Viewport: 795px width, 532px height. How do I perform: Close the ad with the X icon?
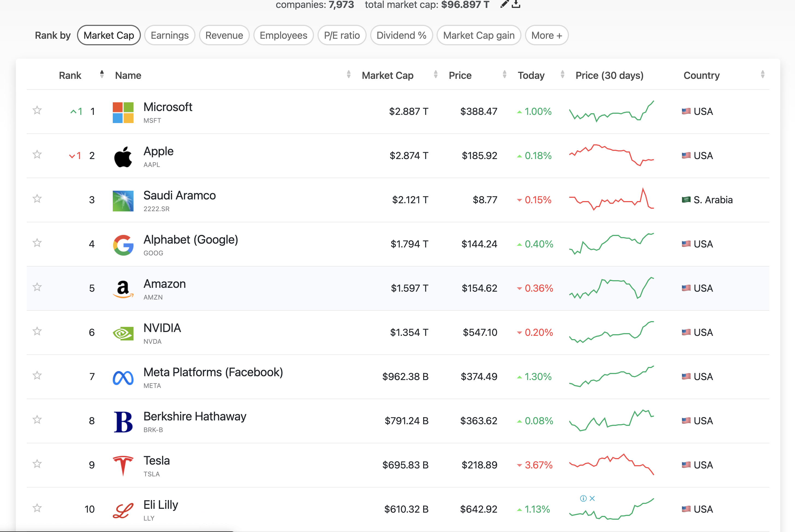pyautogui.click(x=592, y=498)
